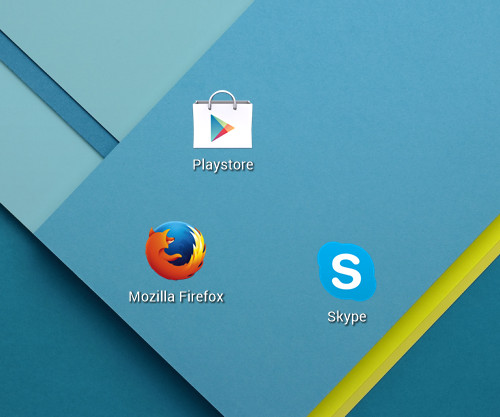Viewport: 500px width, 417px height.
Task: Launch the Mozilla Firefox globe icon
Action: click(x=176, y=250)
